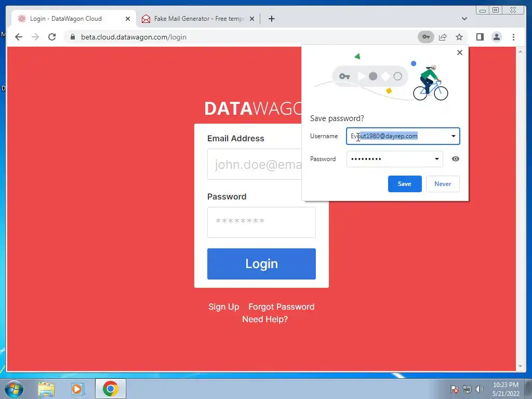This screenshot has height=399, width=532.
Task: Click the password key icon in address bar
Action: click(426, 37)
